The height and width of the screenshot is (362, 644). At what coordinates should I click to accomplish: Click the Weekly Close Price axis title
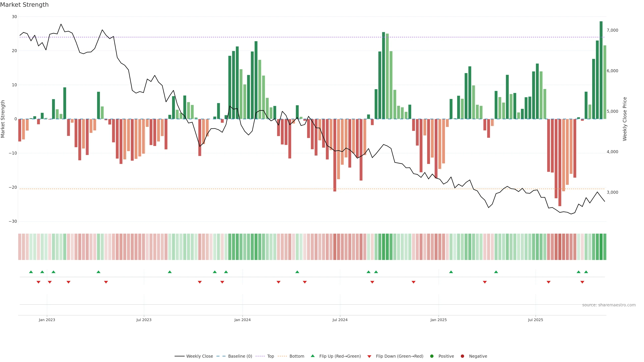click(625, 119)
